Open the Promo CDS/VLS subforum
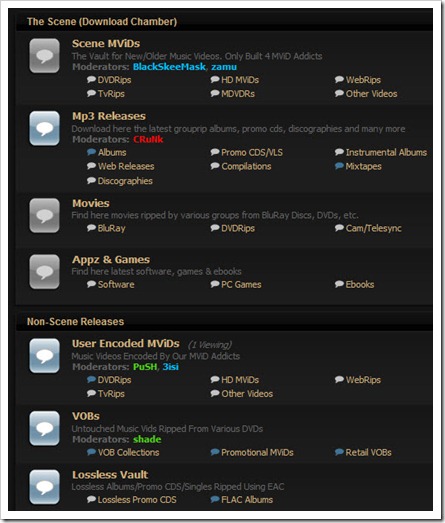This screenshot has height=523, width=445. (252, 152)
